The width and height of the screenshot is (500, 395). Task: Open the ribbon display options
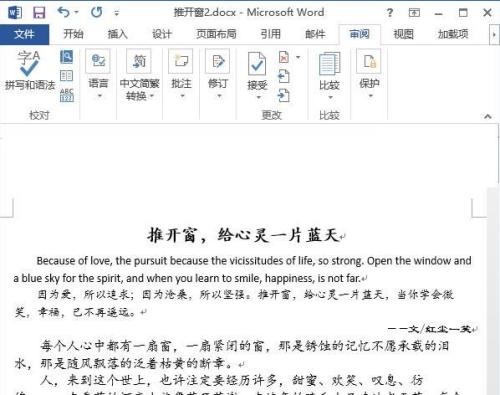pyautogui.click(x=414, y=13)
